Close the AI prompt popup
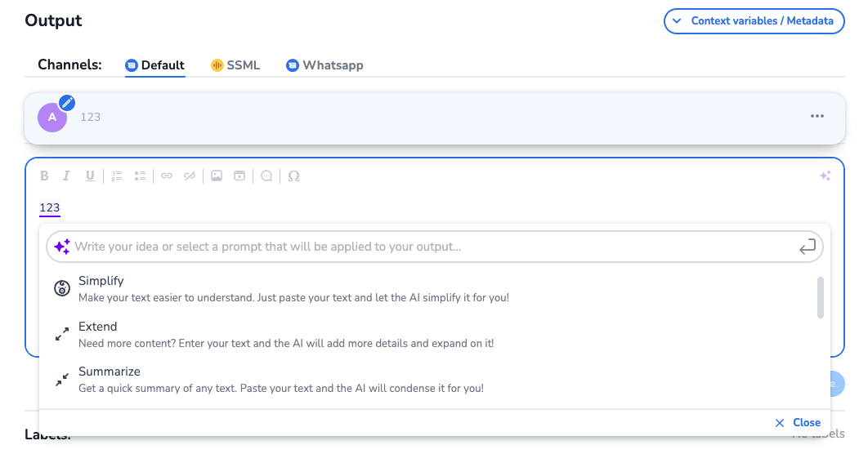This screenshot has height=463, width=868. point(798,423)
